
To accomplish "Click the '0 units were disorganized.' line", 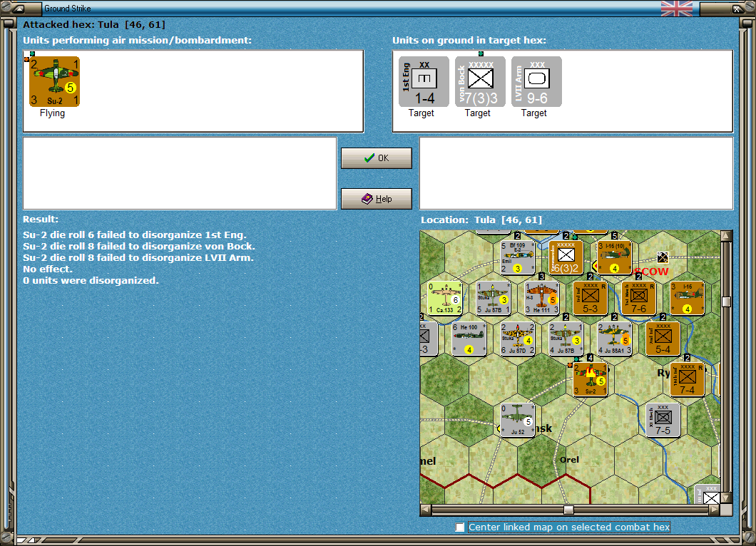I will [91, 280].
